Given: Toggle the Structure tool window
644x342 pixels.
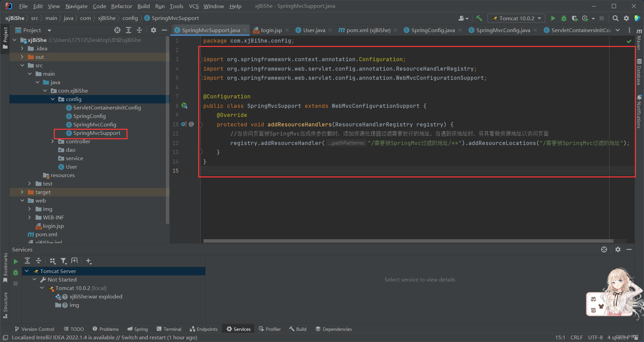Looking at the screenshot, I should click(5, 305).
